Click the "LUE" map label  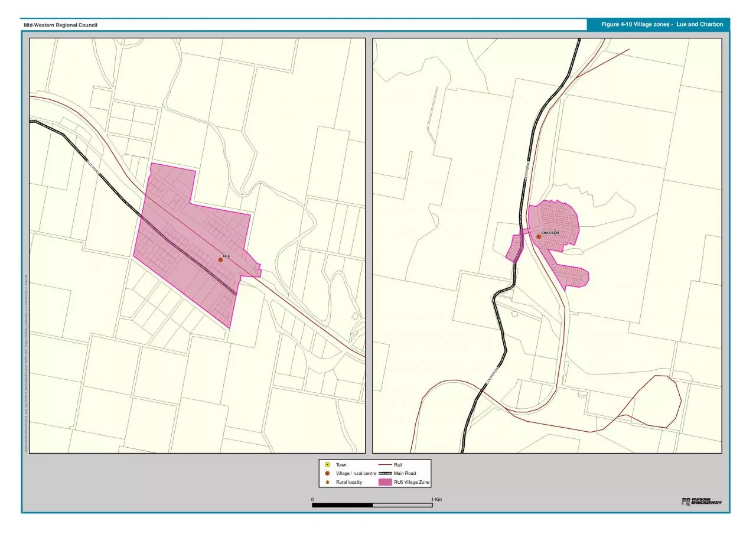(226, 256)
